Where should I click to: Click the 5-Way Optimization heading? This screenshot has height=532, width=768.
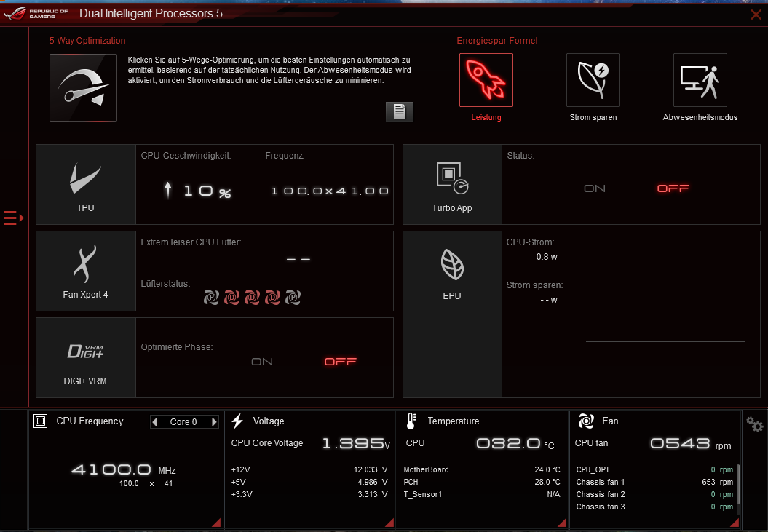87,41
